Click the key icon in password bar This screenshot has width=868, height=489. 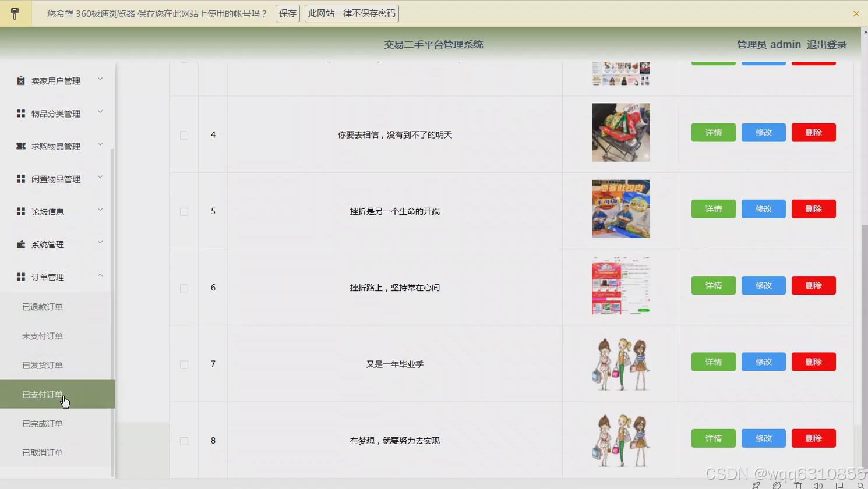pyautogui.click(x=15, y=13)
